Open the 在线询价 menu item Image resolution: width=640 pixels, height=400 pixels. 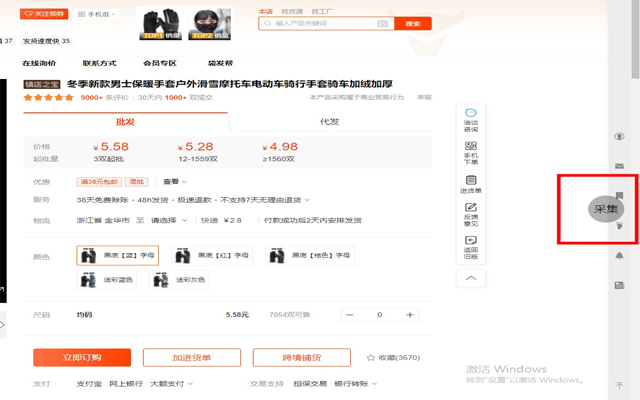coord(39,63)
